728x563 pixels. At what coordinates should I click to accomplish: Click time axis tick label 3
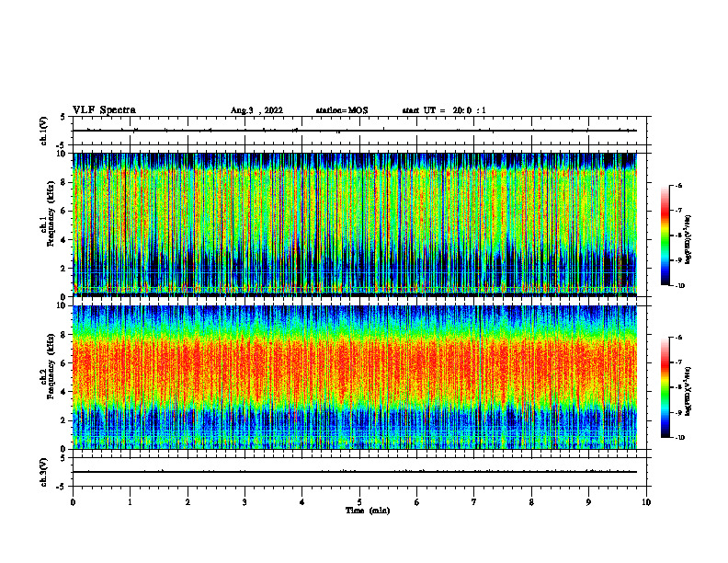[245, 502]
